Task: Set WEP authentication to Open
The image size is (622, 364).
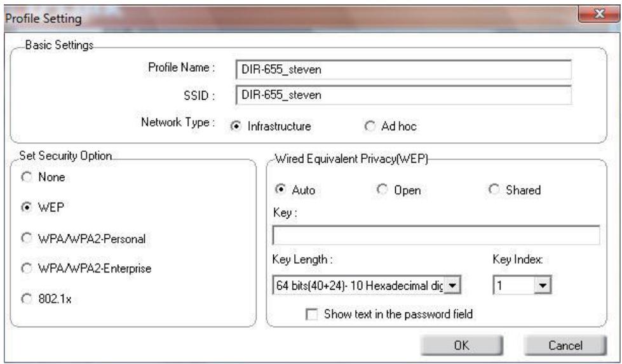Action: click(x=382, y=189)
